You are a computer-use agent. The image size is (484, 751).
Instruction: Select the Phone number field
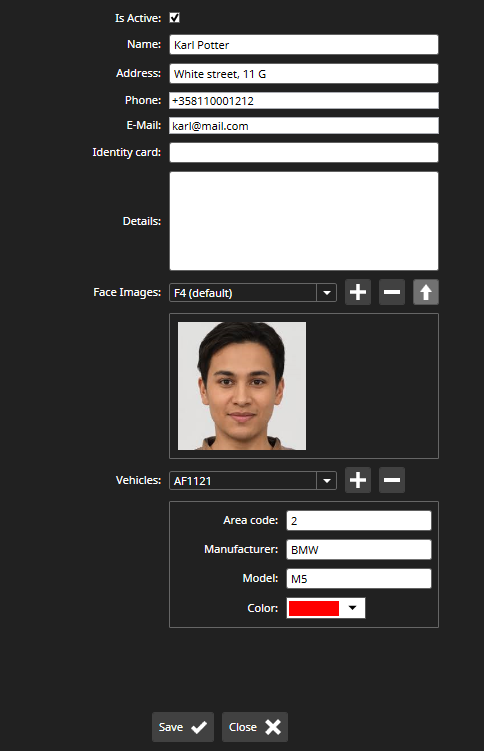pos(304,101)
